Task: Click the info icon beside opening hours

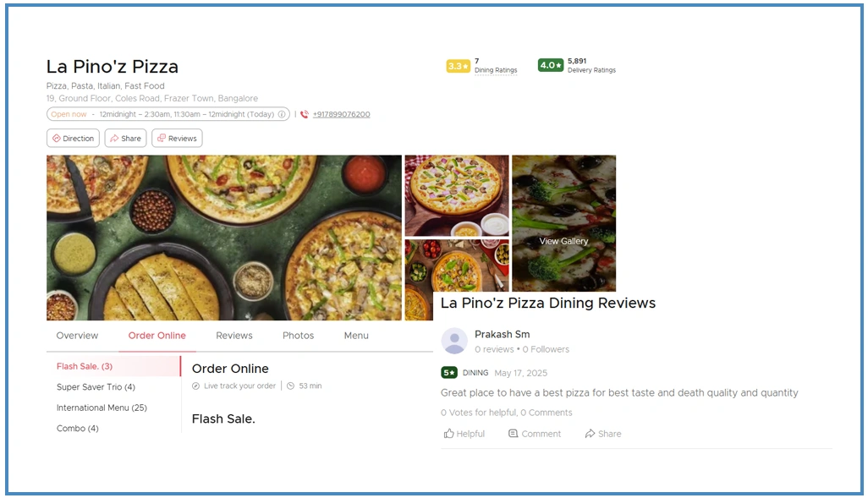Action: (282, 114)
